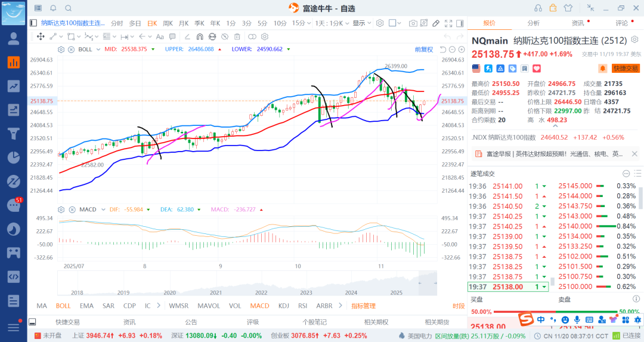Open the hamburger menu at sidebar bottom
This screenshot has width=644, height=342.
tap(14, 327)
